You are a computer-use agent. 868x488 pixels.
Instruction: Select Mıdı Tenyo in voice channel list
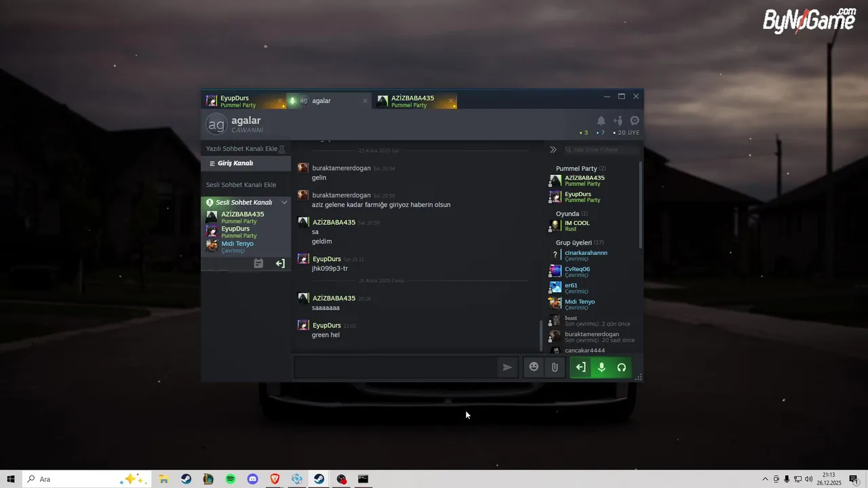[x=237, y=247]
